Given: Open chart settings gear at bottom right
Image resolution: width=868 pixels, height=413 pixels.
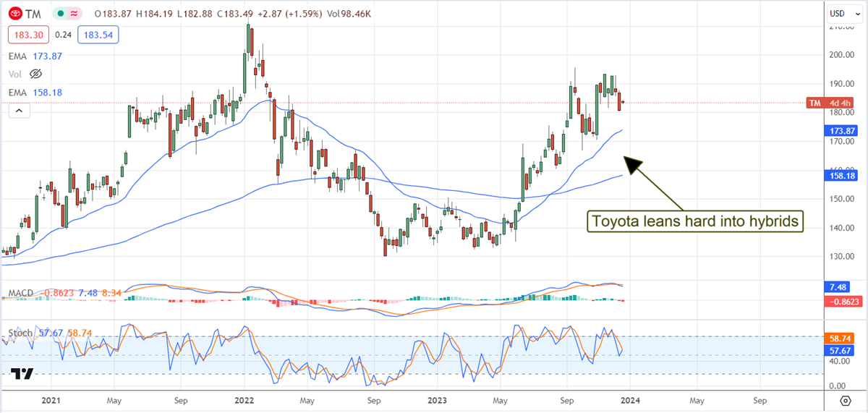Looking at the screenshot, I should (x=846, y=400).
